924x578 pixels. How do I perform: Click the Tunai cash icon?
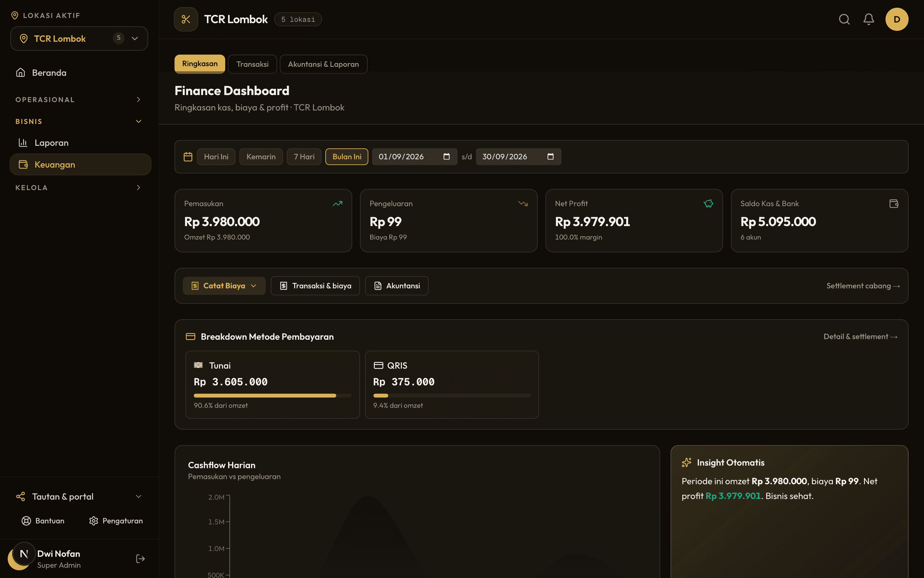click(x=198, y=365)
